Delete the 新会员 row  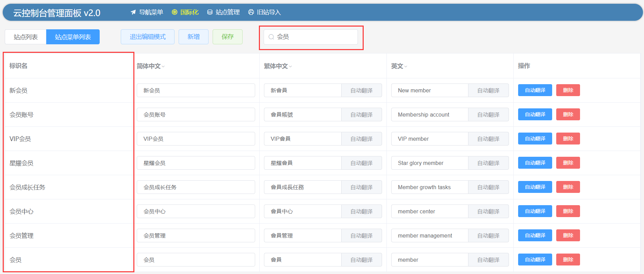(568, 90)
